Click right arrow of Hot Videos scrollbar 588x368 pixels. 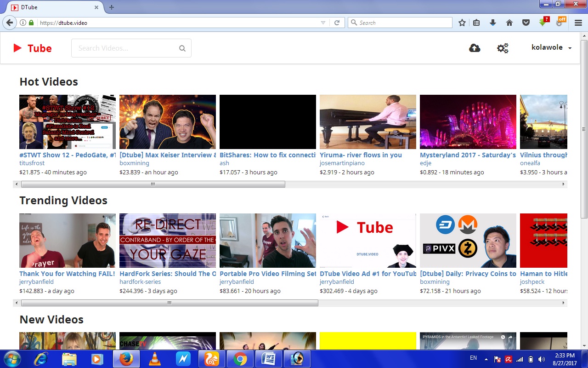pos(564,184)
